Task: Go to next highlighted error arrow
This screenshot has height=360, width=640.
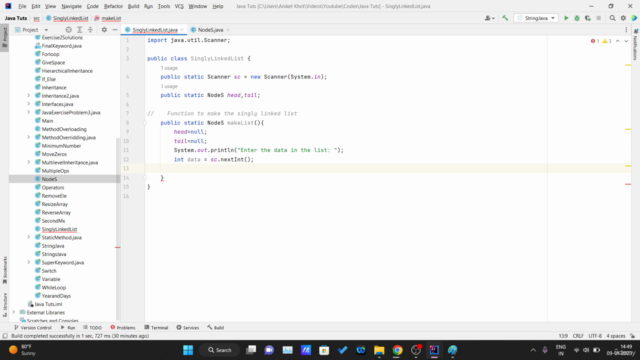Action: 626,41
